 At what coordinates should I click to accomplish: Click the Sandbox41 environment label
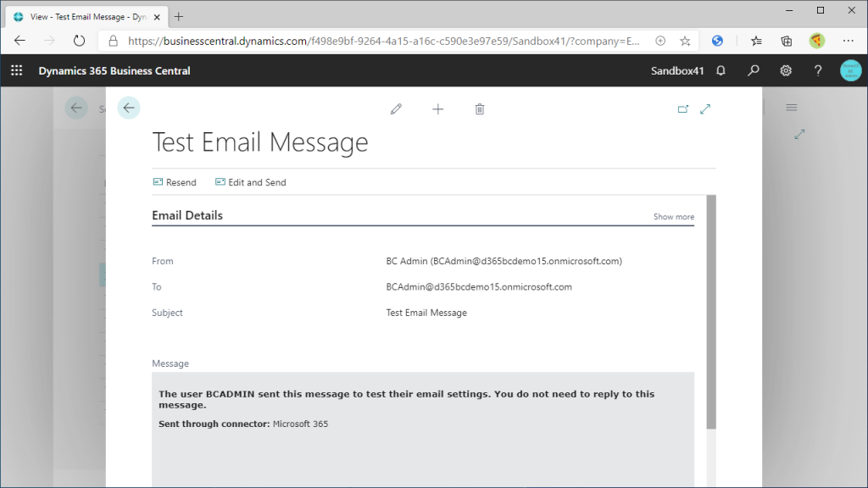tap(677, 71)
